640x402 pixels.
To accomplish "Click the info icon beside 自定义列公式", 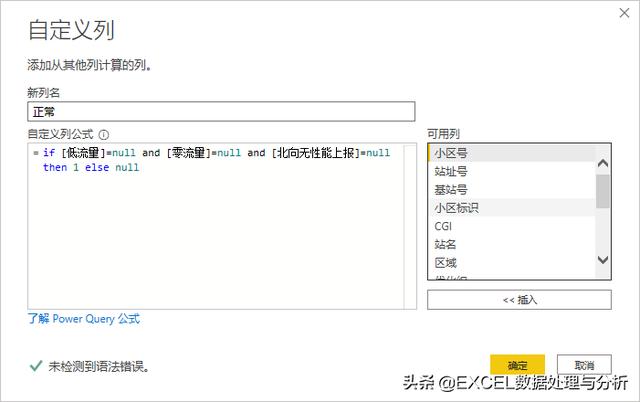I will (104, 135).
